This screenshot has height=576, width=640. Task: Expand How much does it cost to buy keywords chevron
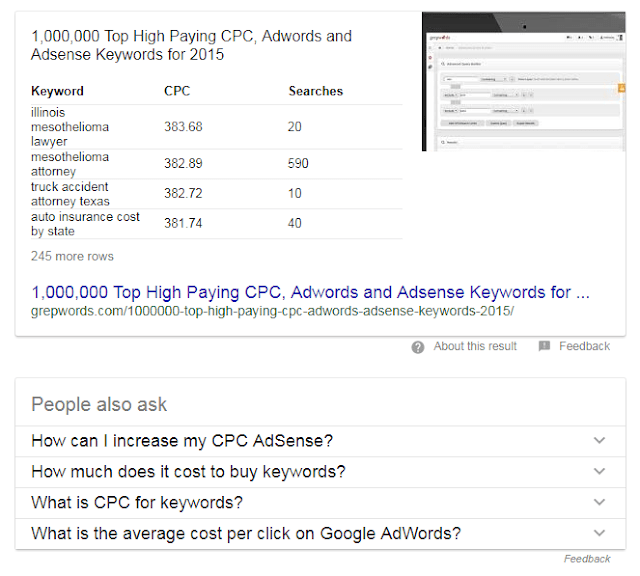click(599, 471)
